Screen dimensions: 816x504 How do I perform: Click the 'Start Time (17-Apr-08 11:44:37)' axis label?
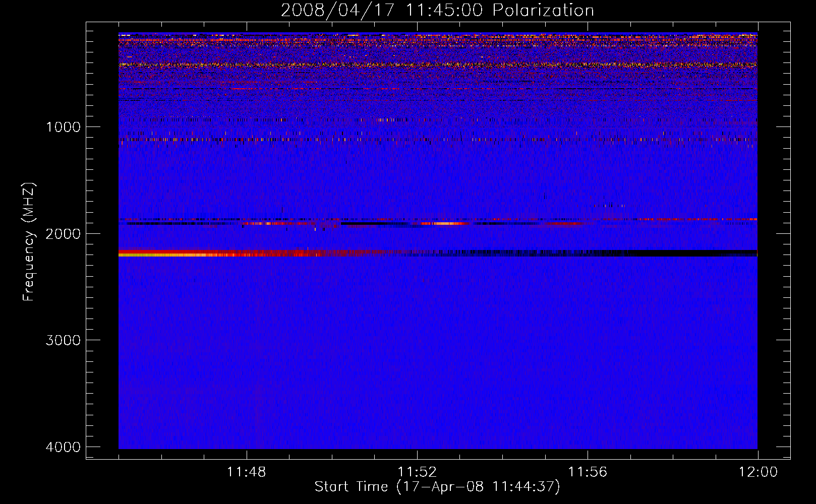(437, 487)
